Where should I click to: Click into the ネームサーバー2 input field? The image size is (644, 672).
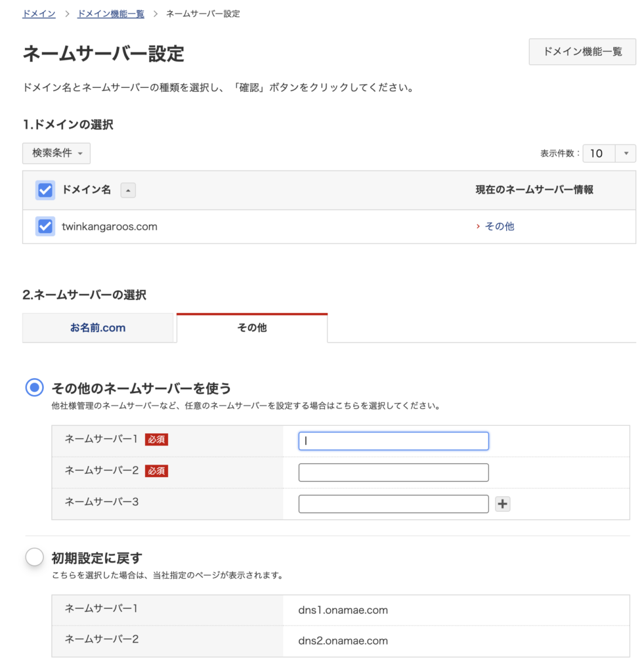(x=394, y=472)
